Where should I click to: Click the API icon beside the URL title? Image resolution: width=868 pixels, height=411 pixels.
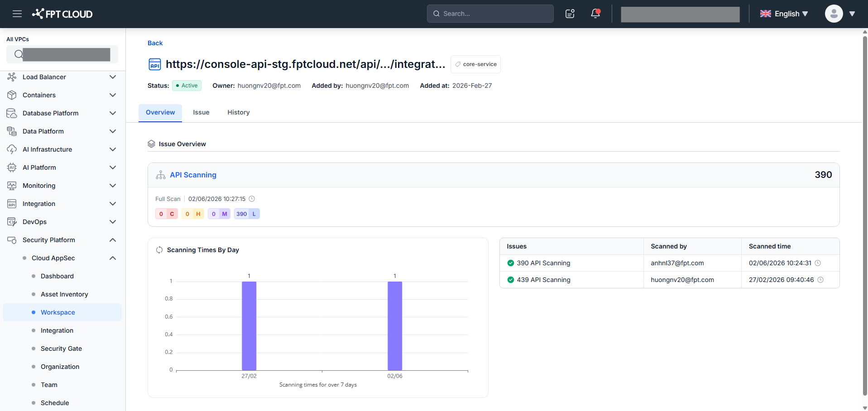pyautogui.click(x=155, y=64)
